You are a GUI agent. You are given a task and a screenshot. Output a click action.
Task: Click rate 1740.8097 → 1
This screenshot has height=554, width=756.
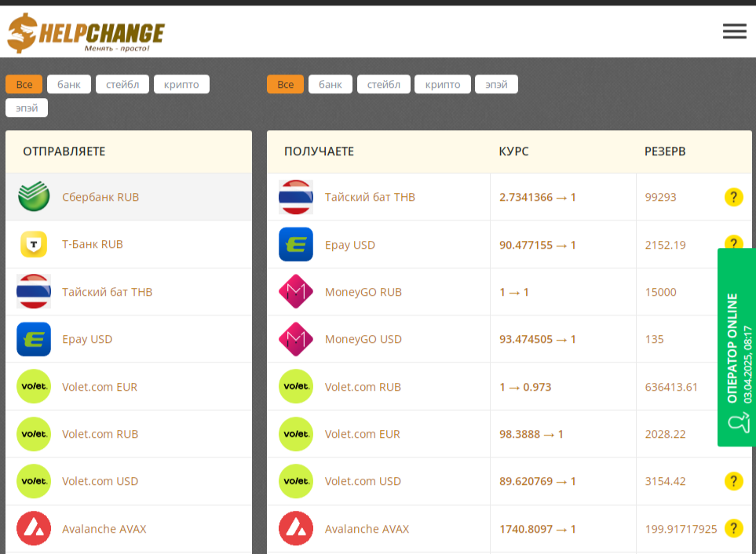coord(538,529)
